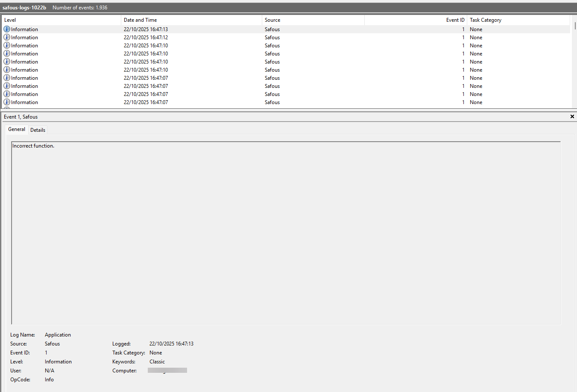The height and width of the screenshot is (392, 577).
Task: Click the info icon of the first 16:47:10 event
Action: 7,45
